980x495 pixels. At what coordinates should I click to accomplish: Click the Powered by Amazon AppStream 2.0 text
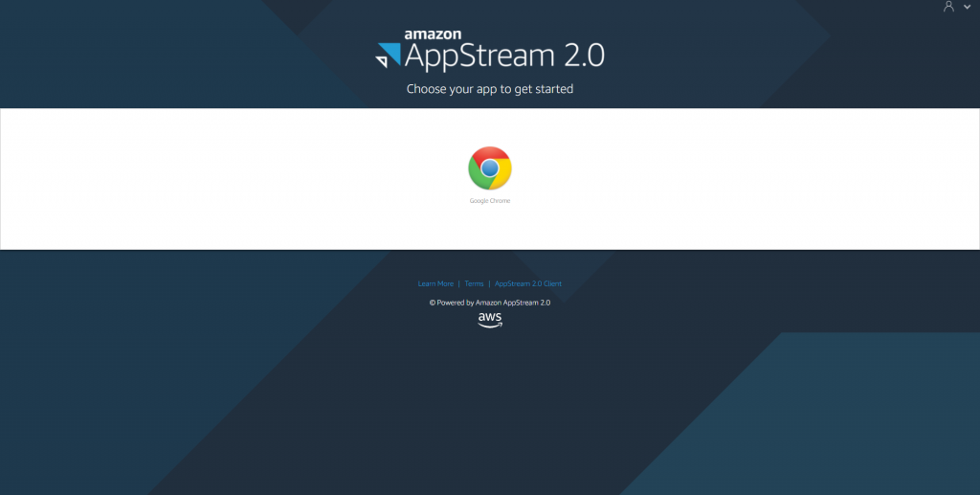click(x=490, y=303)
